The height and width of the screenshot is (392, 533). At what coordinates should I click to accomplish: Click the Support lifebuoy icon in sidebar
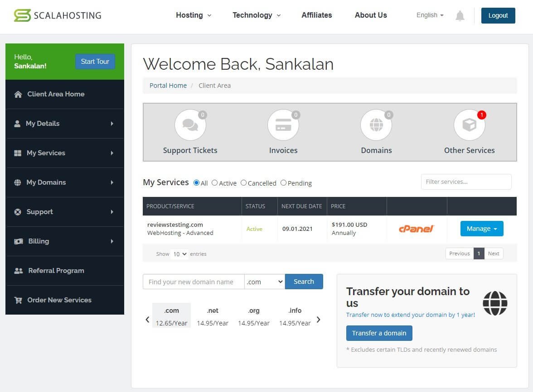18,212
